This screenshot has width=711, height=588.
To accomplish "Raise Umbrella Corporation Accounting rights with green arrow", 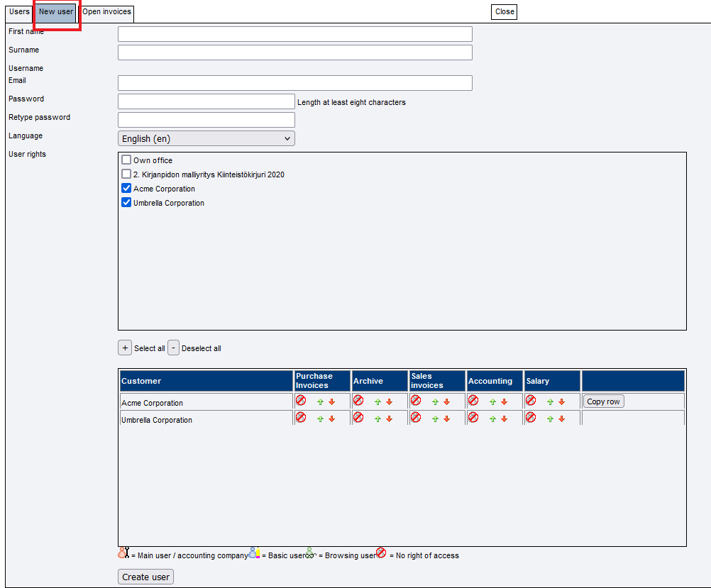I will point(493,419).
